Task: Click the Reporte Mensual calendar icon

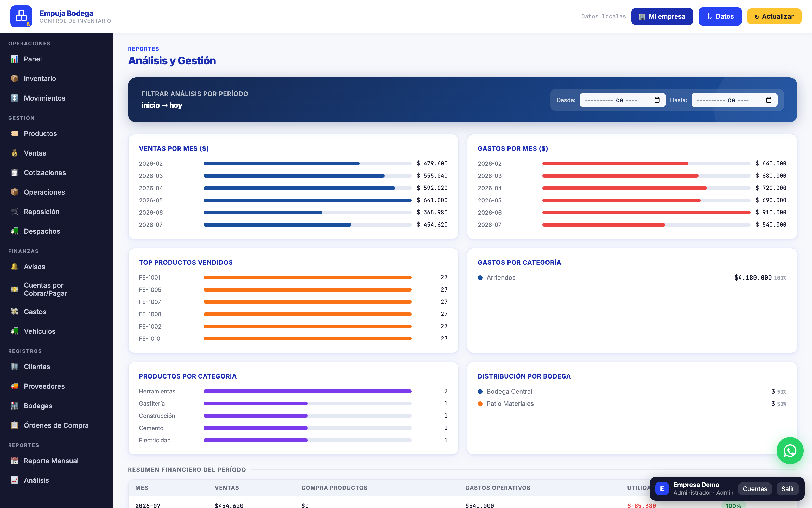Action: pos(14,461)
